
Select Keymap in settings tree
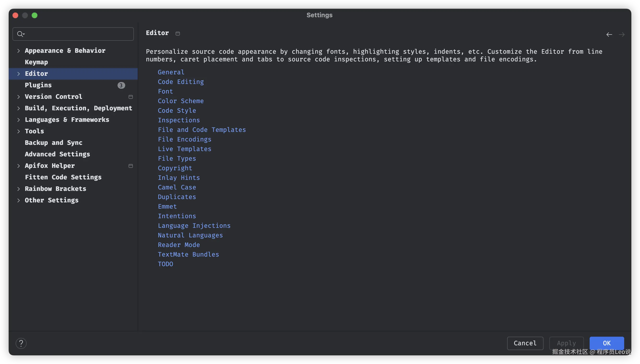[36, 62]
